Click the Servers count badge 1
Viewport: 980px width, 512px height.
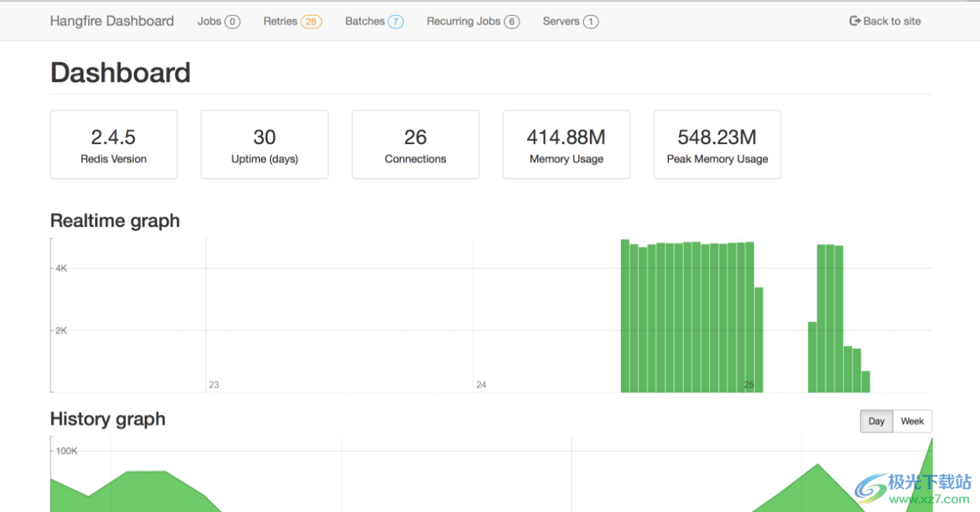click(x=591, y=22)
